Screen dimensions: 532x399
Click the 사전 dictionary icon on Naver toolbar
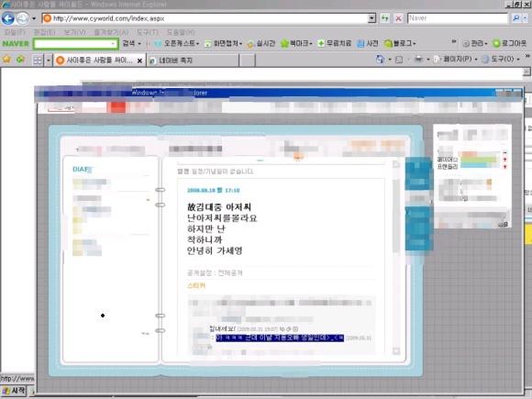[x=368, y=43]
